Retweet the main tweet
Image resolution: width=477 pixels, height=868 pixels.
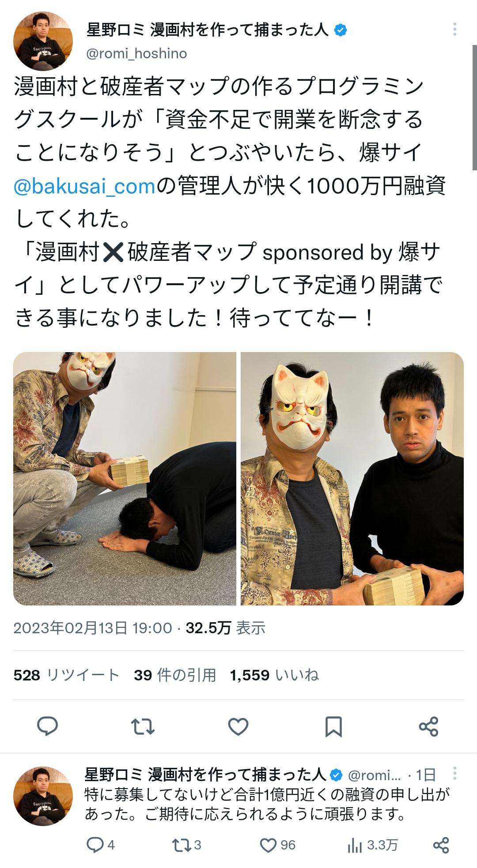(143, 726)
